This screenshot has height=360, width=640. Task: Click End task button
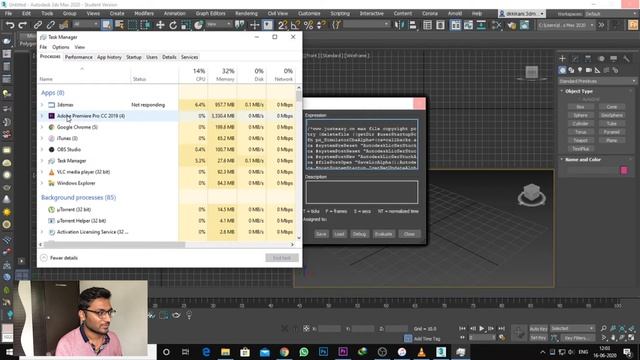pos(282,258)
